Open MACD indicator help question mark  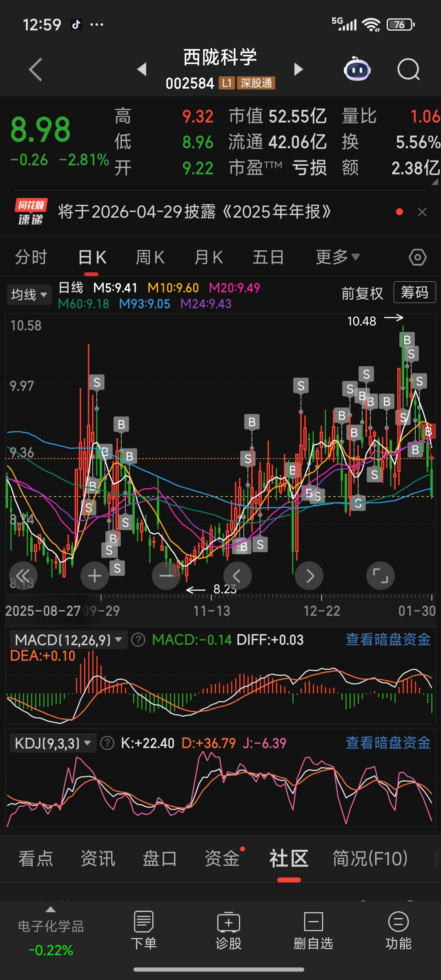(138, 640)
